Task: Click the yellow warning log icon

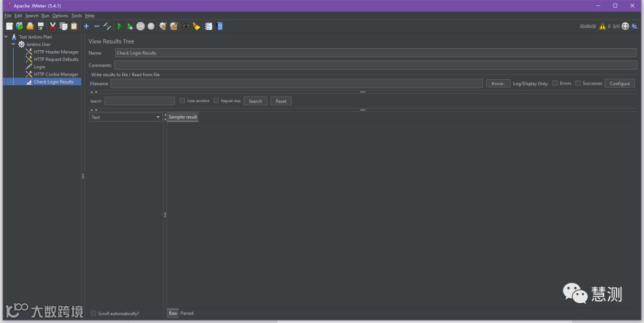Action: tap(602, 26)
